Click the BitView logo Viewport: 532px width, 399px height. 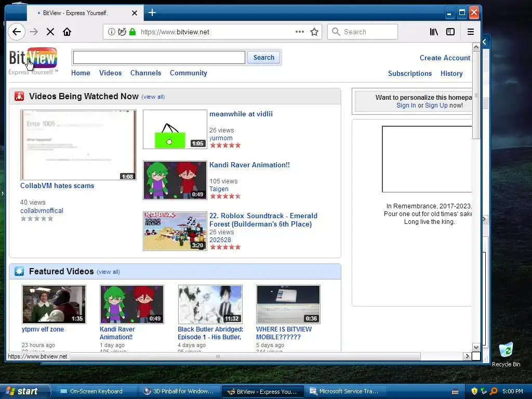[x=33, y=59]
